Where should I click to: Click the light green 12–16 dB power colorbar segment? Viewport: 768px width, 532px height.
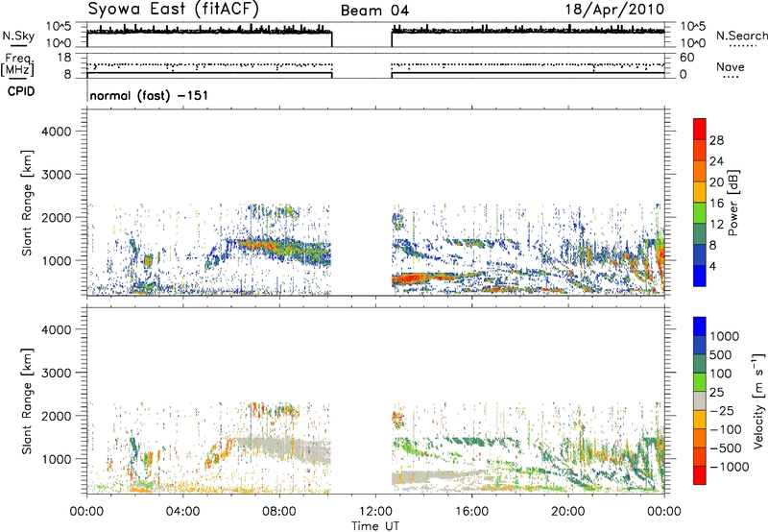coord(700,213)
